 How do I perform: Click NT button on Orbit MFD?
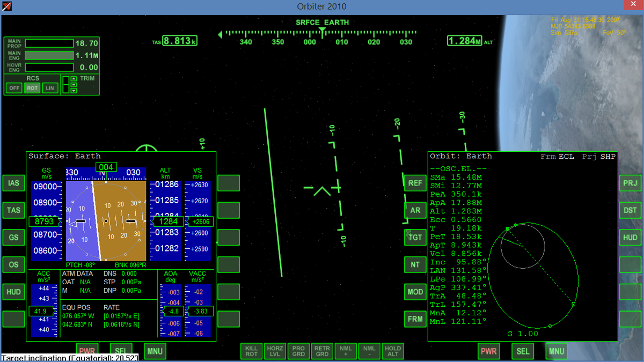[x=415, y=264]
